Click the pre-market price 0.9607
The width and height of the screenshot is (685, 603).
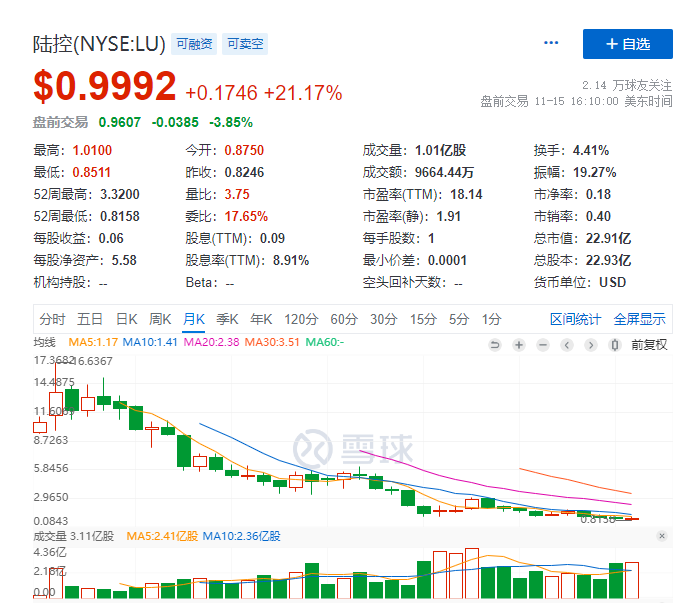pos(120,122)
